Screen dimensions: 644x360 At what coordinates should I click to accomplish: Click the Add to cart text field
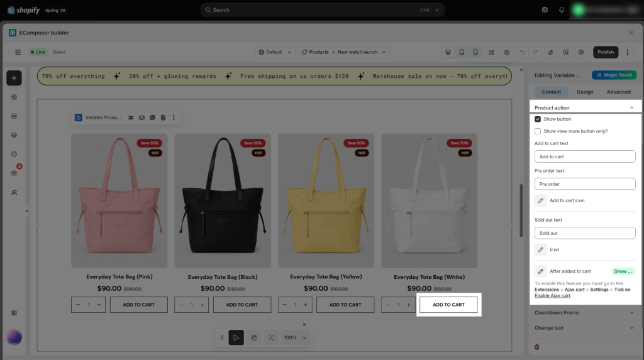(585, 156)
